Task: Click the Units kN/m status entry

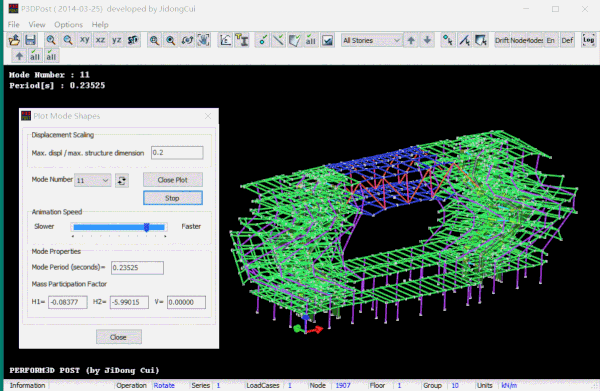Action: [509, 385]
